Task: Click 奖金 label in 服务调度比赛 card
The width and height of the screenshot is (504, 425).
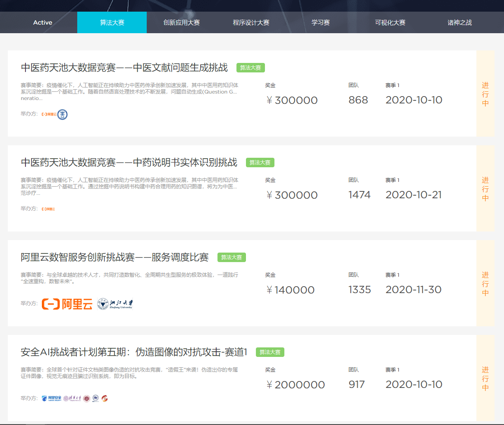Action: 270,275
